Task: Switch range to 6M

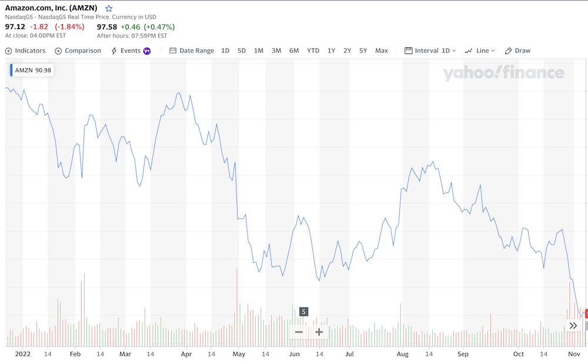Action: click(294, 51)
